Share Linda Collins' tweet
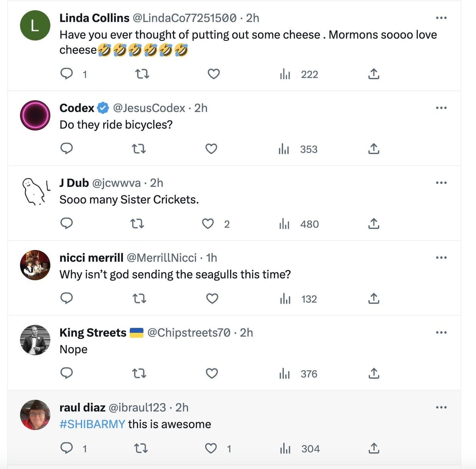The width and height of the screenshot is (476, 469). pos(374,74)
